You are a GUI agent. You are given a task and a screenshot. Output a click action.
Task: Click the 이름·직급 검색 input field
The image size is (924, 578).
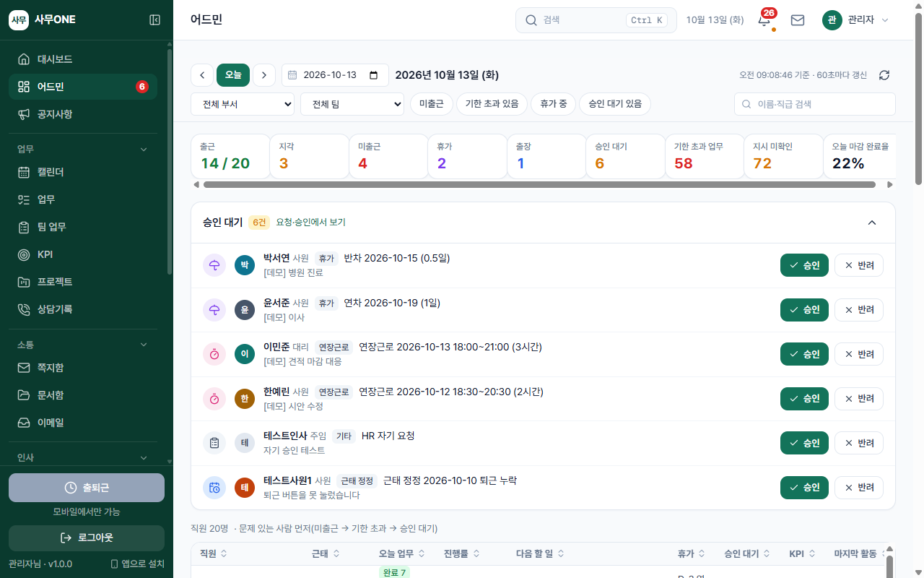(815, 104)
